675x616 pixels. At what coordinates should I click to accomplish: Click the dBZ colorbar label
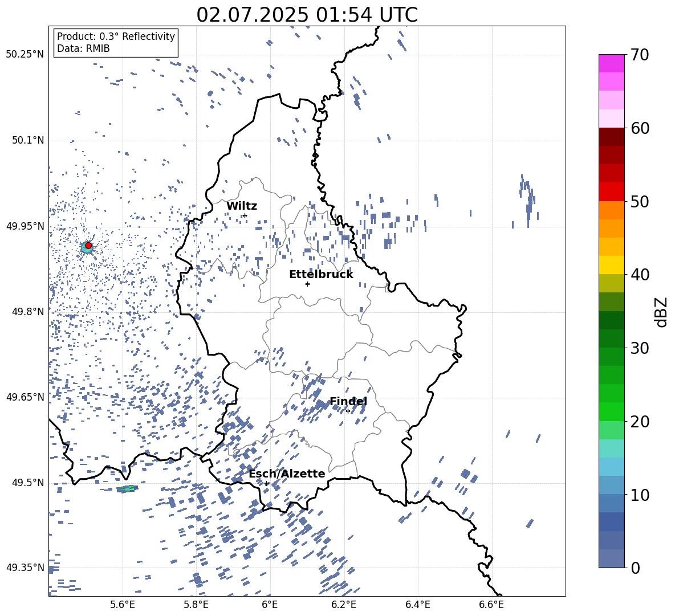(x=660, y=312)
